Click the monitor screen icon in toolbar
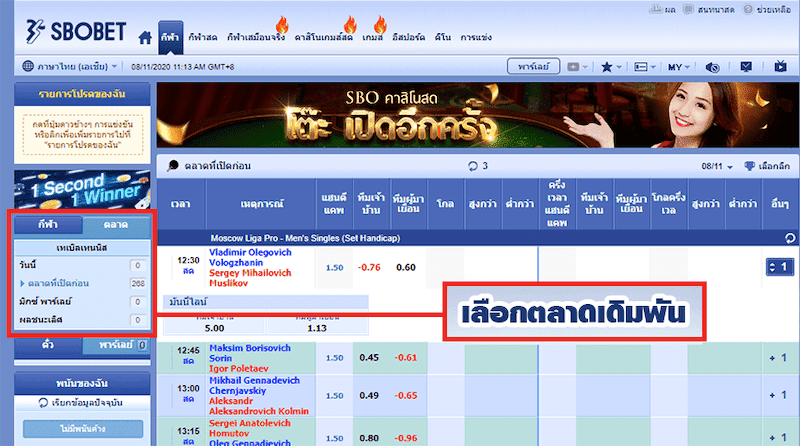This screenshot has width=800, height=446. (746, 67)
